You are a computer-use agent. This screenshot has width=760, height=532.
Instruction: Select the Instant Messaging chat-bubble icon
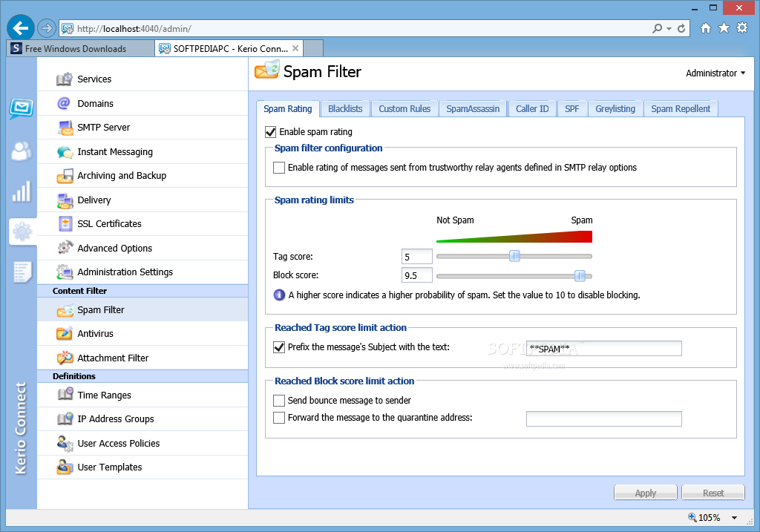tap(65, 152)
